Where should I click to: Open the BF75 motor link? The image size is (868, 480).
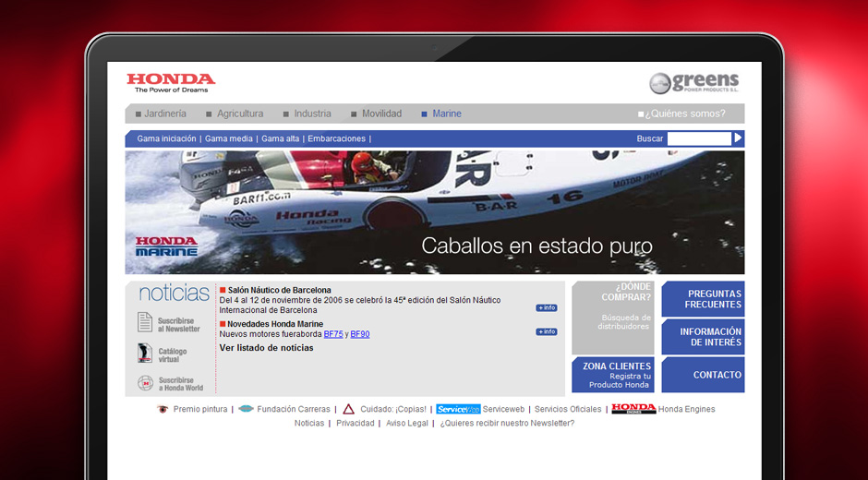point(333,334)
